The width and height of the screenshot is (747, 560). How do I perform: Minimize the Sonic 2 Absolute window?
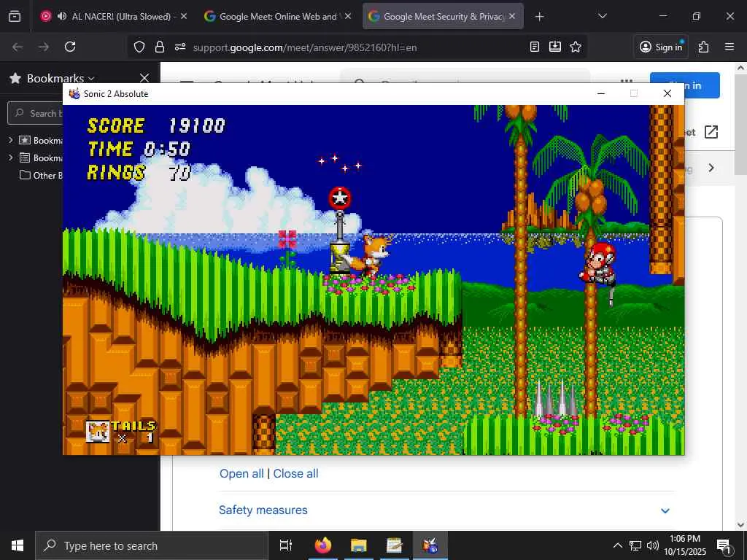pos(601,94)
